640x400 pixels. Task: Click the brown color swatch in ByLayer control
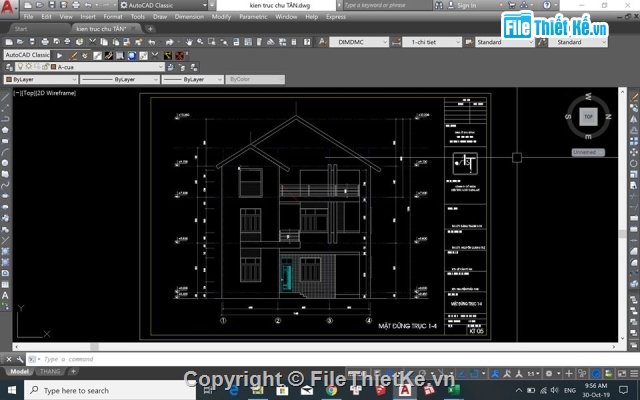tap(9, 80)
